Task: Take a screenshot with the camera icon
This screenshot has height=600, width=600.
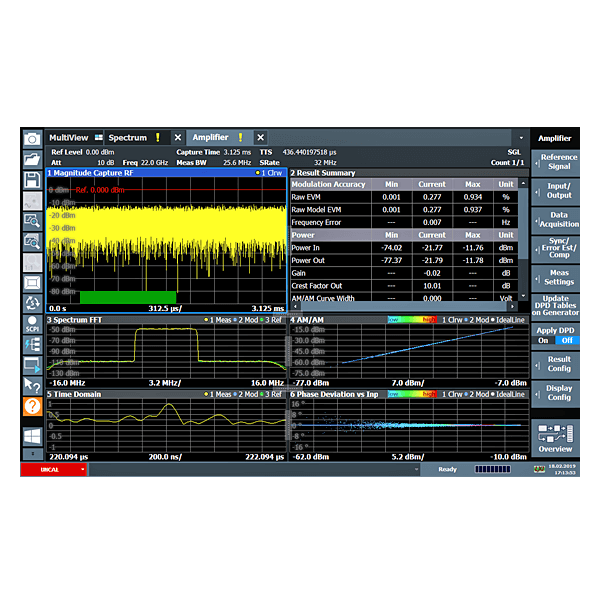Action: coord(32,139)
